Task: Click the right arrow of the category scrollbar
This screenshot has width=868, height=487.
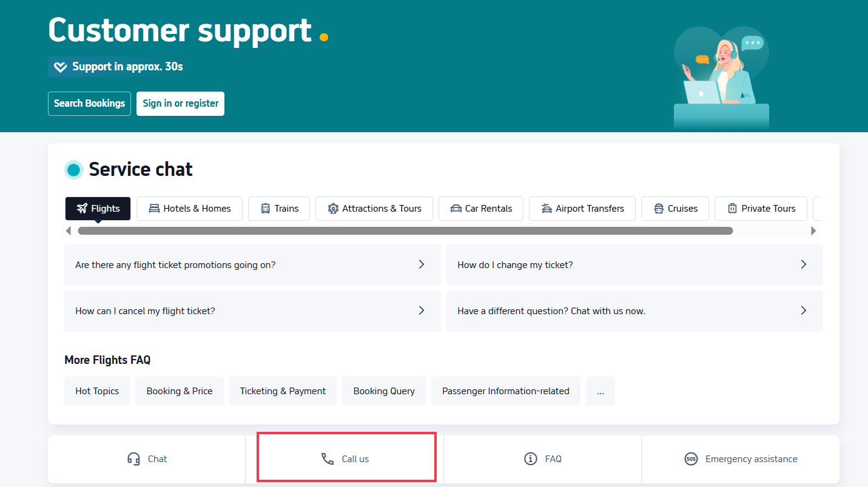Action: [x=813, y=230]
